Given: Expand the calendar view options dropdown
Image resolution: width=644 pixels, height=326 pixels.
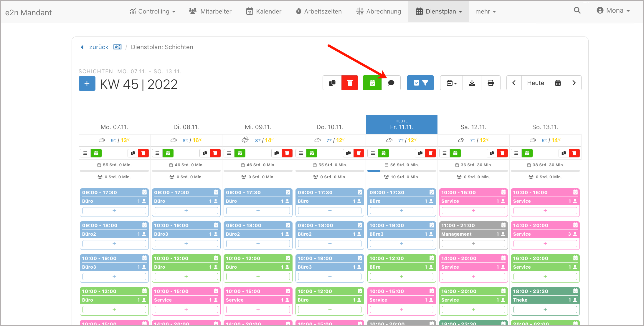Looking at the screenshot, I should click(452, 83).
